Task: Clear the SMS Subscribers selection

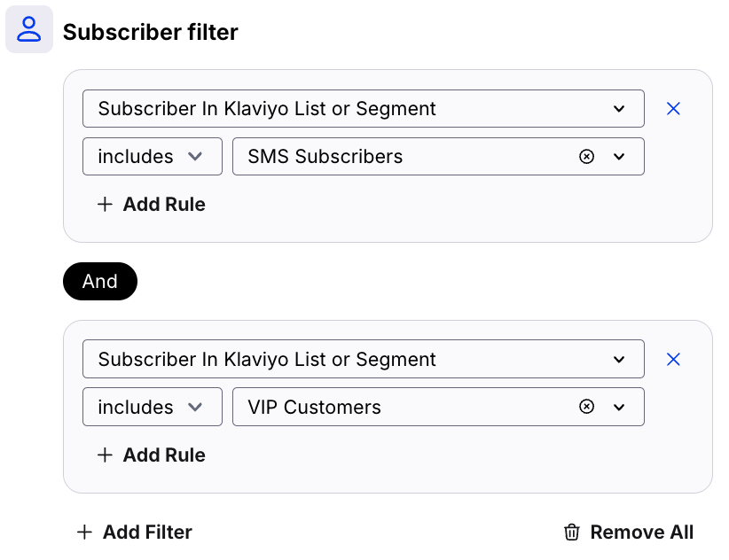Action: pyautogui.click(x=585, y=157)
